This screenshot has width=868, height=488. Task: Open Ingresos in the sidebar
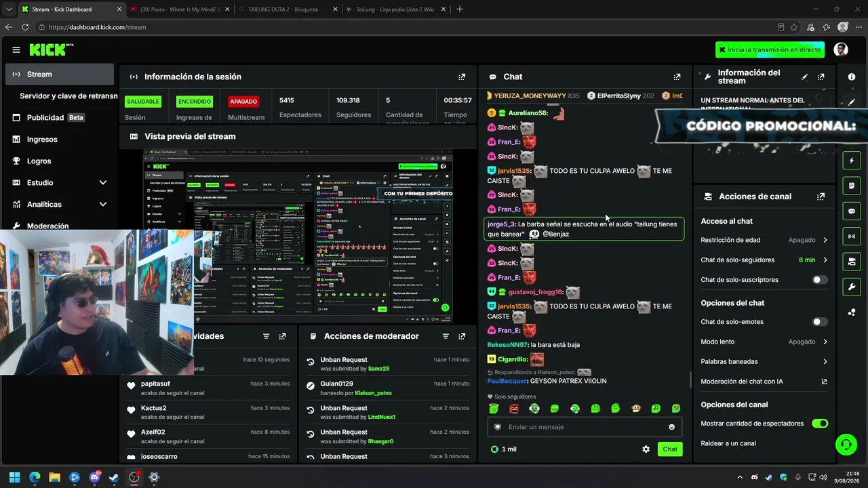[x=60, y=139]
